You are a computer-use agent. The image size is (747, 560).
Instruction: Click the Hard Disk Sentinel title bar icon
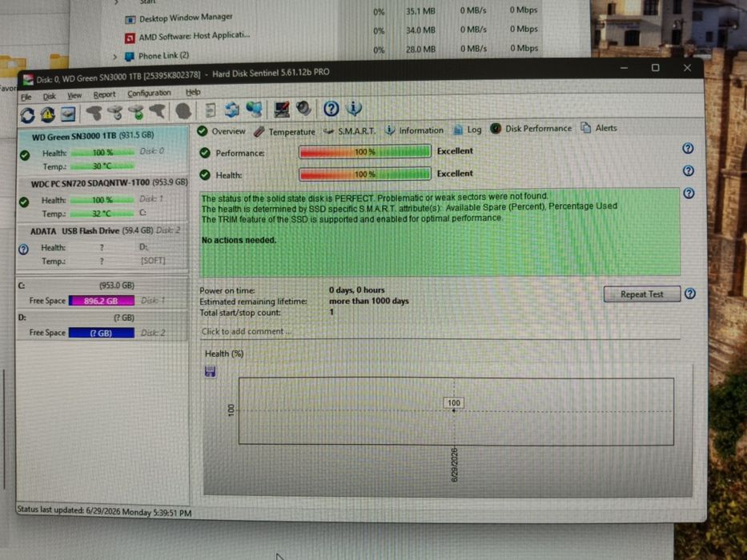tap(28, 79)
